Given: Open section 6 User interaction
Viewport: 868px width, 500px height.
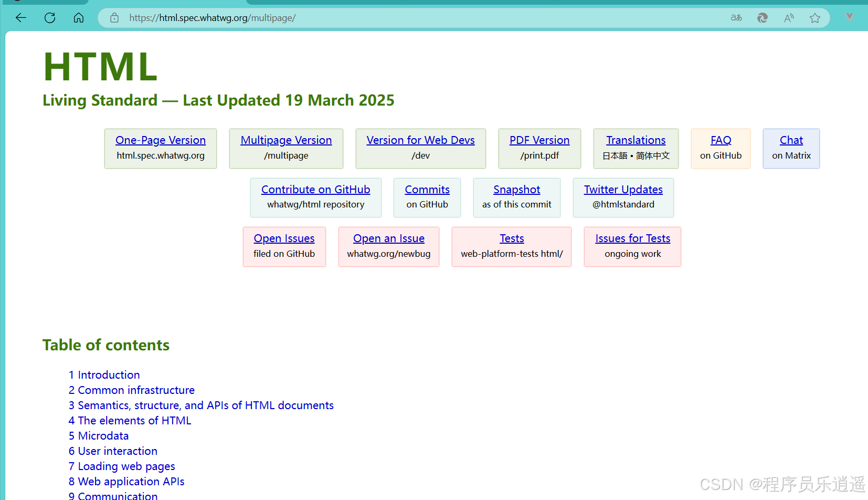Looking at the screenshot, I should pos(113,451).
